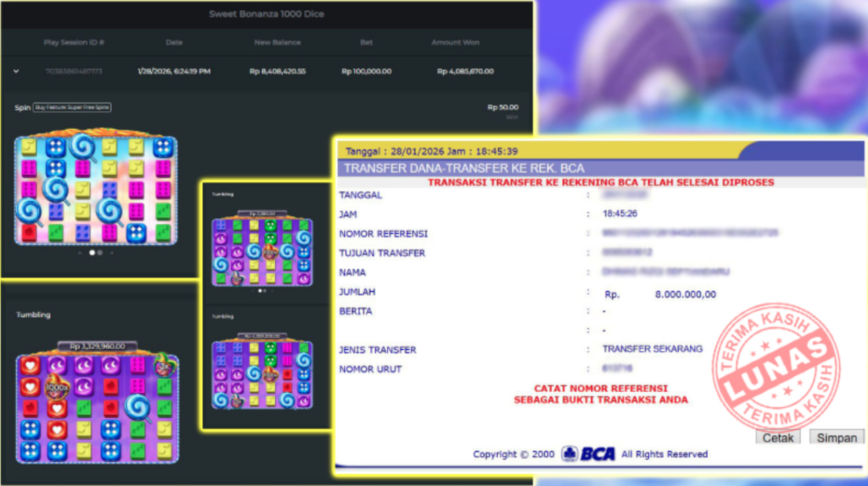Expand the play session row chevron
The image size is (868, 486).
(x=16, y=71)
